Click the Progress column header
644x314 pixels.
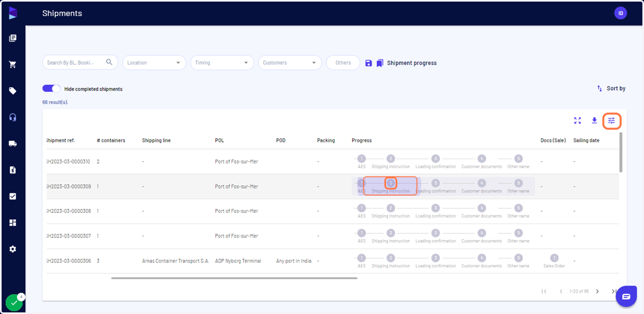pos(362,140)
